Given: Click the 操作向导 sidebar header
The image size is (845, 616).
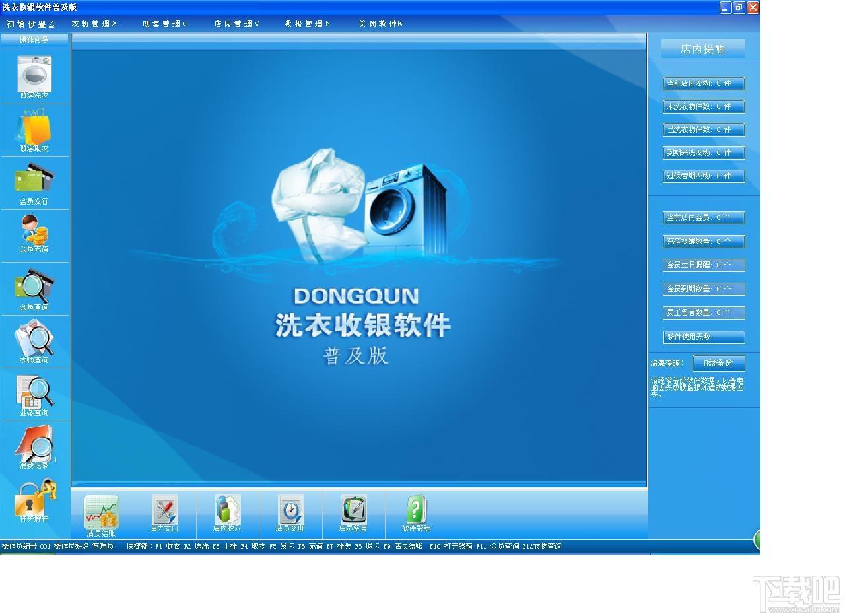Looking at the screenshot, I should pos(34,40).
